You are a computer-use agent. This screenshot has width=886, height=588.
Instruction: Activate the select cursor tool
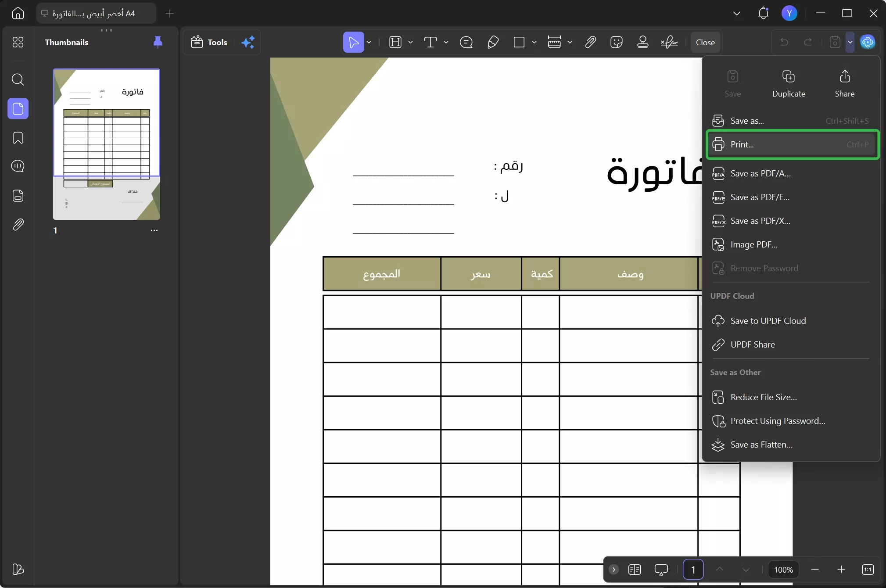[353, 42]
